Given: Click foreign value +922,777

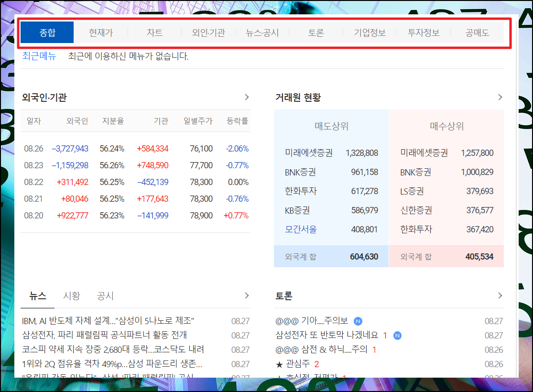Looking at the screenshot, I should point(72,215).
